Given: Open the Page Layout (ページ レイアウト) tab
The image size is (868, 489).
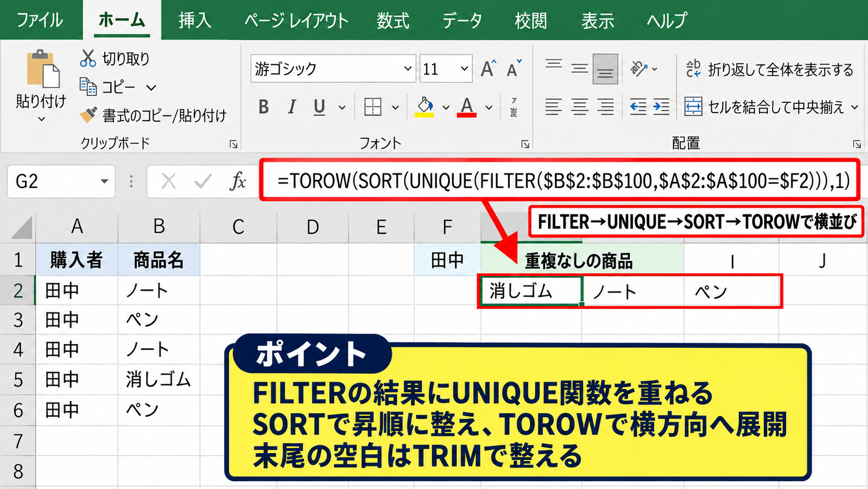Looking at the screenshot, I should (x=296, y=20).
